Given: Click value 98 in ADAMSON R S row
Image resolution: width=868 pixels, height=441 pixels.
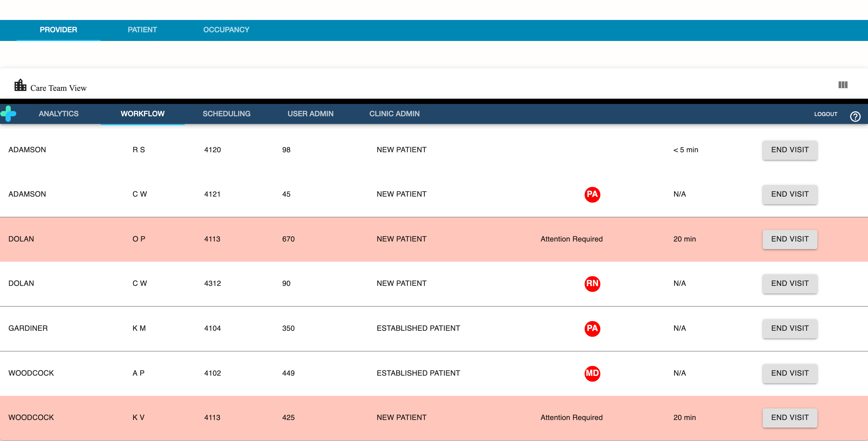Looking at the screenshot, I should pyautogui.click(x=286, y=150).
